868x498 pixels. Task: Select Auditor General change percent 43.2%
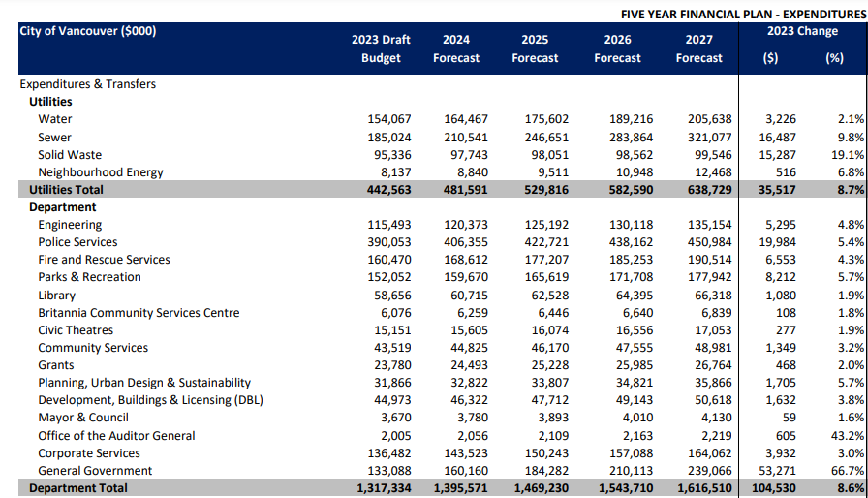click(848, 436)
